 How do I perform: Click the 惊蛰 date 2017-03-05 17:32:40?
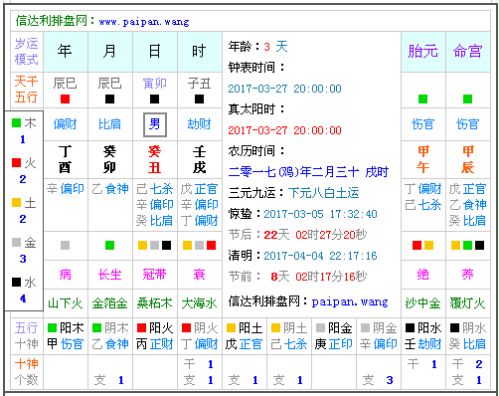point(320,214)
